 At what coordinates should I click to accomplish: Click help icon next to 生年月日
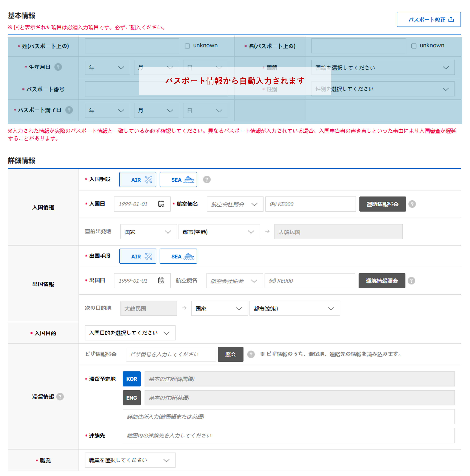58,67
